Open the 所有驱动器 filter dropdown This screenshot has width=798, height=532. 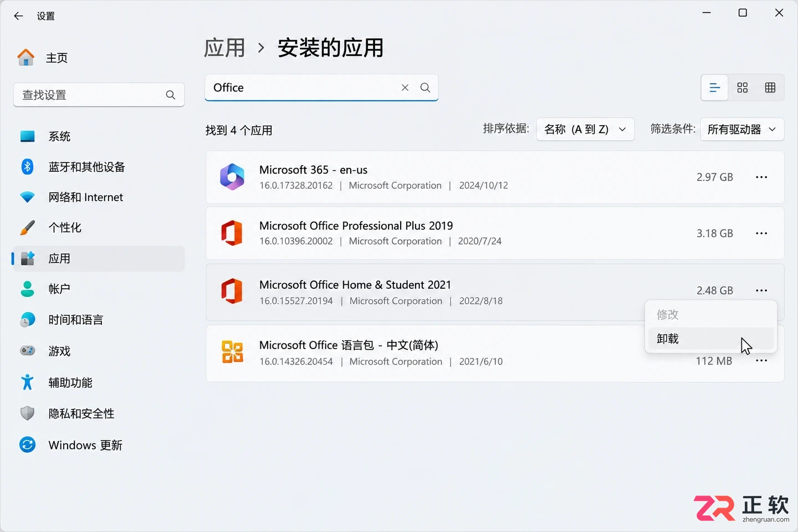(742, 129)
